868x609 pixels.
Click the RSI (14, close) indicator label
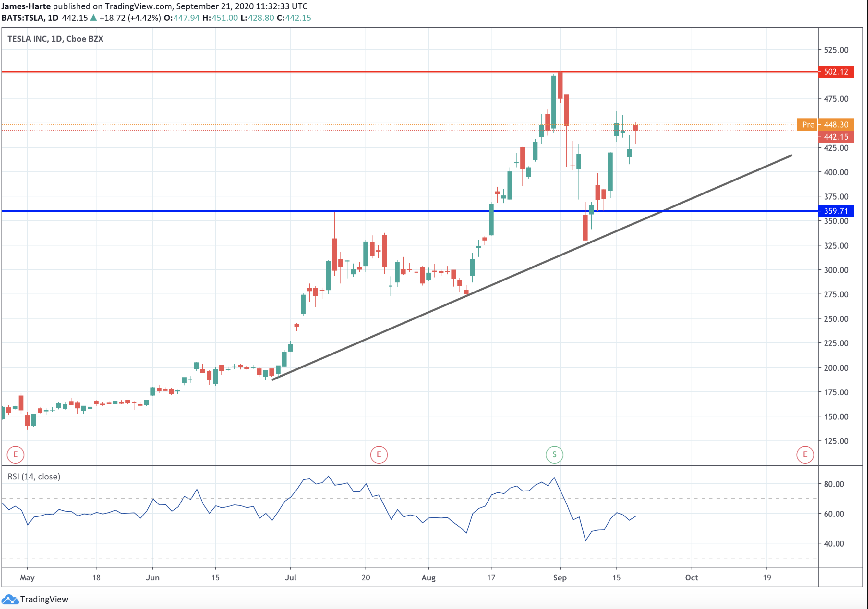34,477
